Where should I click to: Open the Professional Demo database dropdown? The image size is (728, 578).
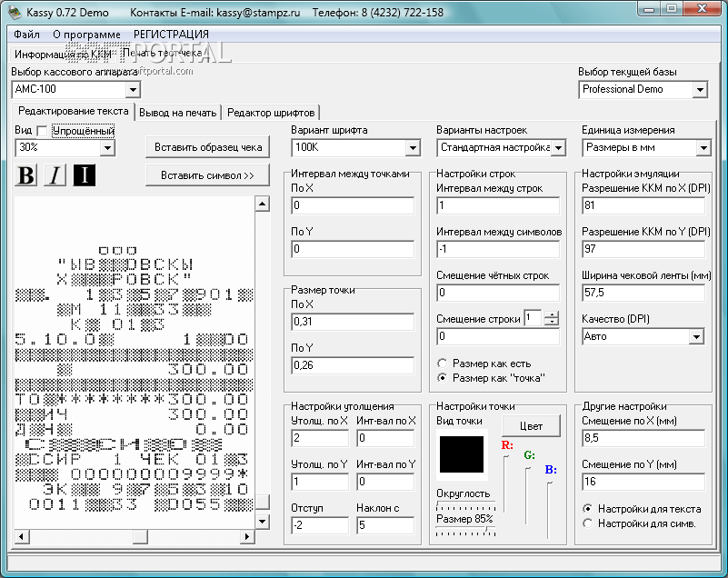(700, 90)
